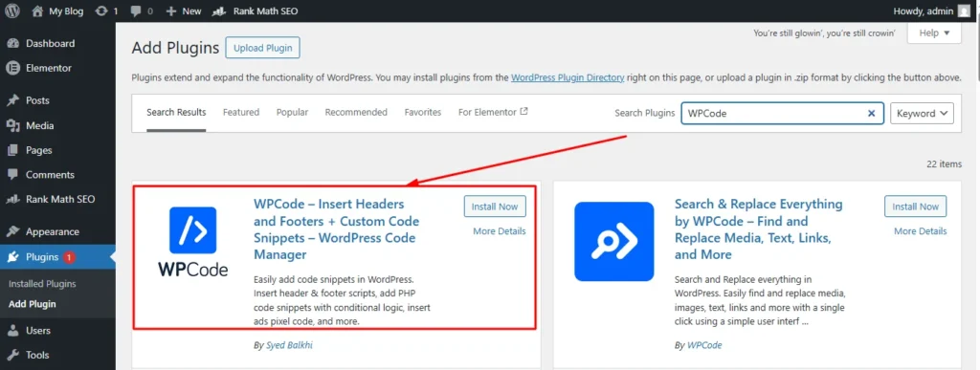This screenshot has width=980, height=370.
Task: Open Rank Math SEO in admin bar
Action: (x=255, y=11)
